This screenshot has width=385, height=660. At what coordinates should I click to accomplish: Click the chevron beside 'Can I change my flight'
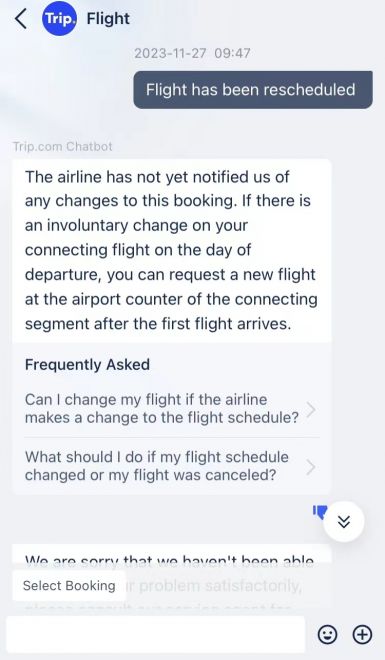click(311, 409)
